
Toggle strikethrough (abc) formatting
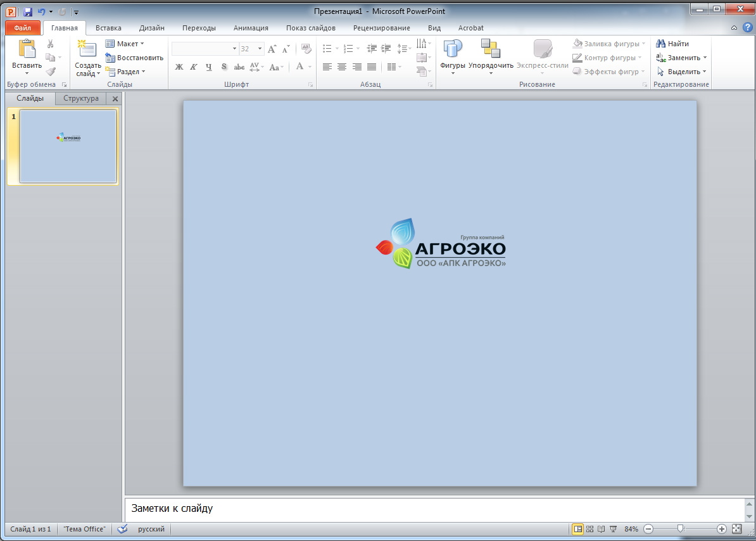coord(239,67)
